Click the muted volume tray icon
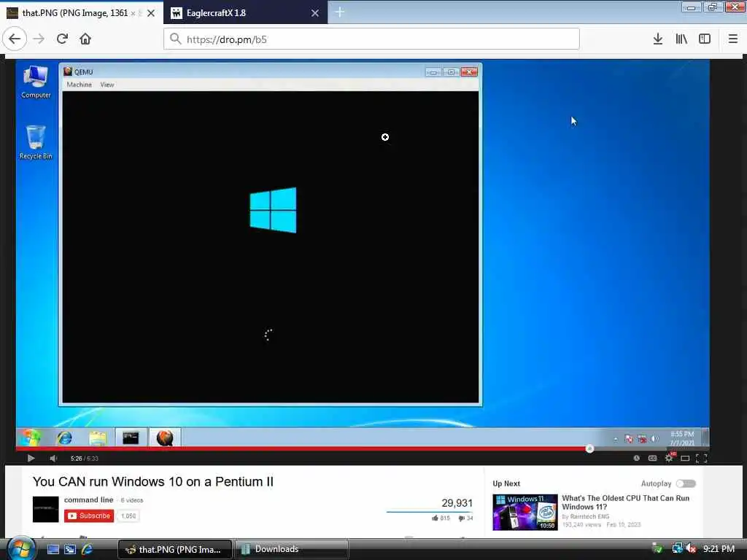 click(691, 549)
